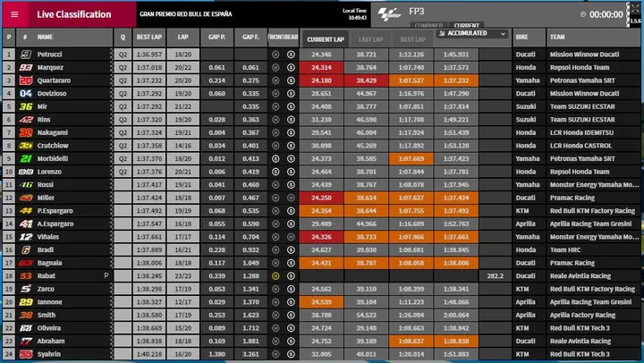
Task: Click the Lap column header
Action: coord(182,38)
